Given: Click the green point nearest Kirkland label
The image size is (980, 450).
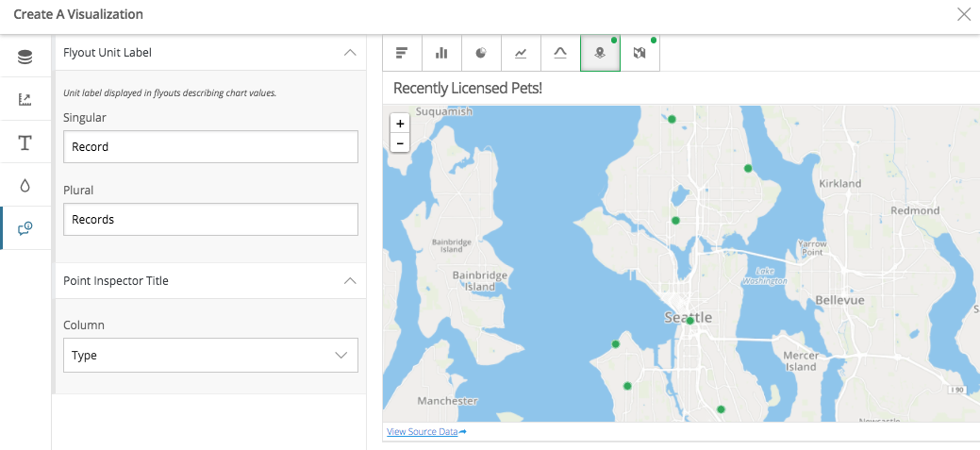Looking at the screenshot, I should click(748, 168).
